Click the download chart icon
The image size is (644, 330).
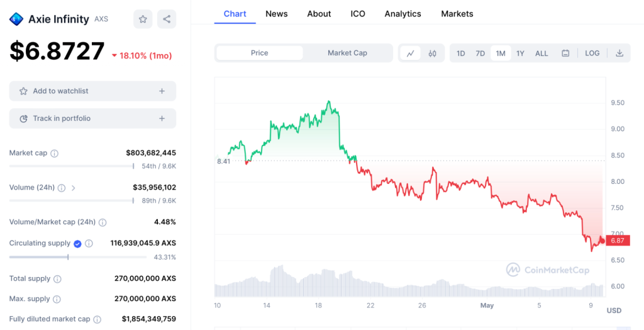pyautogui.click(x=619, y=53)
